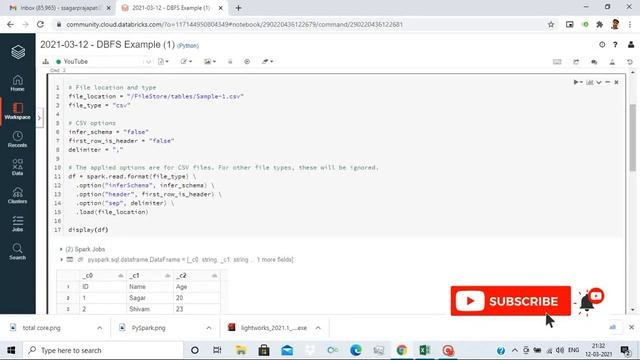Viewport: 640px width, 360px height.
Task: Click the Windows Start button
Action: [x=11, y=350]
